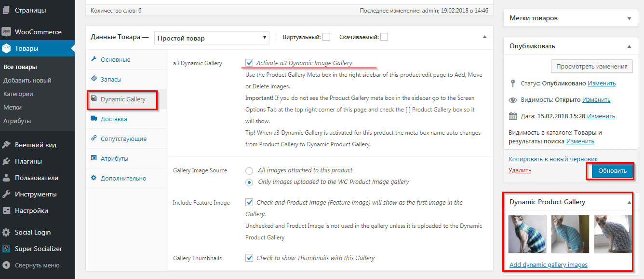Viewport: 644px width, 279px height.
Task: Click the WooCommerce icon in sidebar
Action: [x=6, y=32]
